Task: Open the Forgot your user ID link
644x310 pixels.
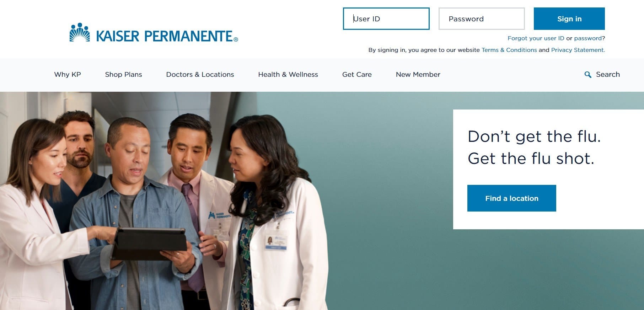Action: pyautogui.click(x=536, y=38)
